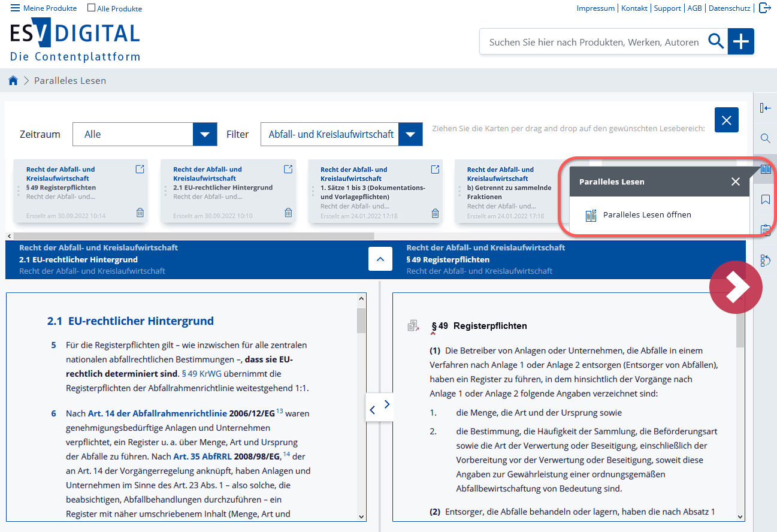Click the horizontal scrollbar under the cards
Image resolution: width=777 pixels, height=532 pixels.
(193, 236)
